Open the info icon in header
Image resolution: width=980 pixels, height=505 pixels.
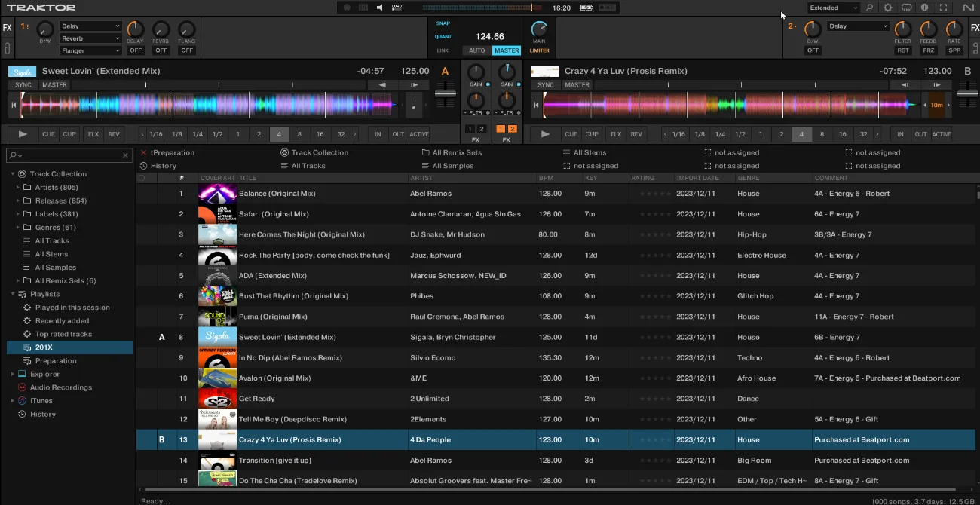pos(925,8)
